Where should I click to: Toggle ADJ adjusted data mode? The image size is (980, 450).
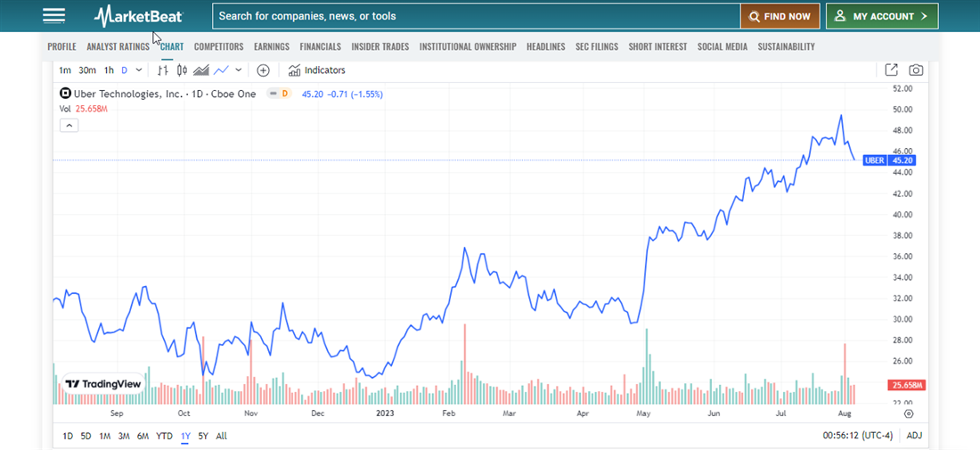click(x=914, y=436)
